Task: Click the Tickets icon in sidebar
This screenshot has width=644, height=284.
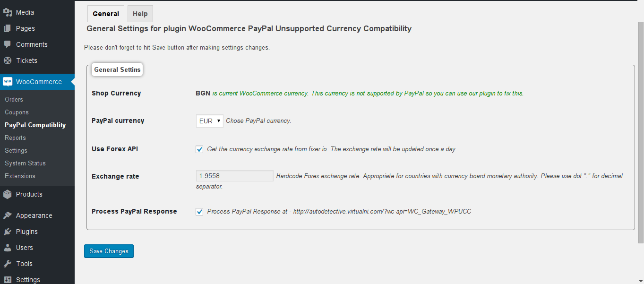Action: tap(7, 60)
